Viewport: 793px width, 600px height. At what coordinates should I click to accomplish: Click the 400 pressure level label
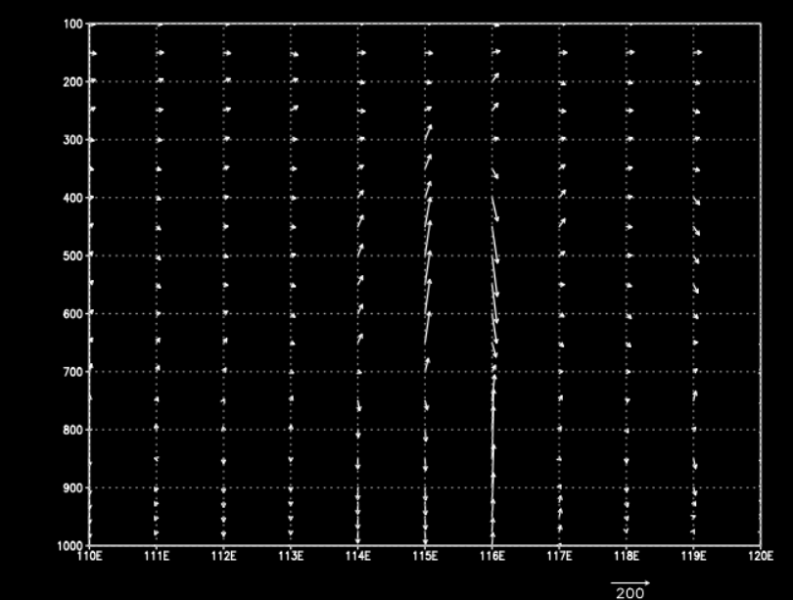pyautogui.click(x=72, y=198)
